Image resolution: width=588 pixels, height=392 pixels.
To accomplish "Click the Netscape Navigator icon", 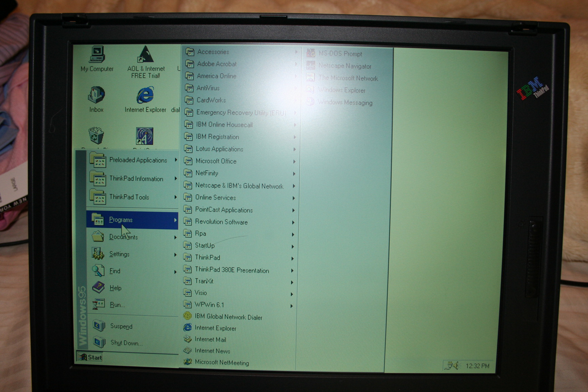I will [x=311, y=65].
